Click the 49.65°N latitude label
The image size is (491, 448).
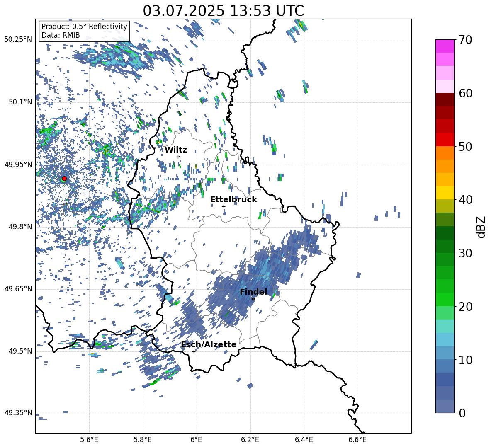18,289
